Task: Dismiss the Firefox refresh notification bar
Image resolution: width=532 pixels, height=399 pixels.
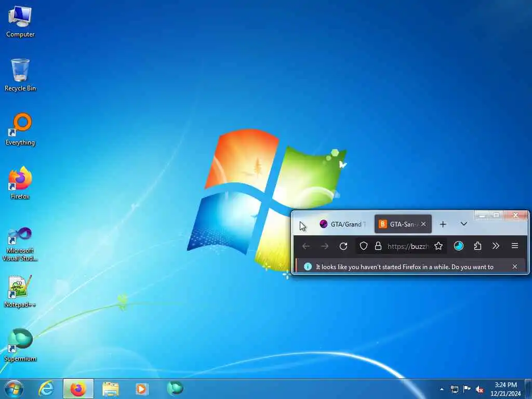Action: (515, 267)
